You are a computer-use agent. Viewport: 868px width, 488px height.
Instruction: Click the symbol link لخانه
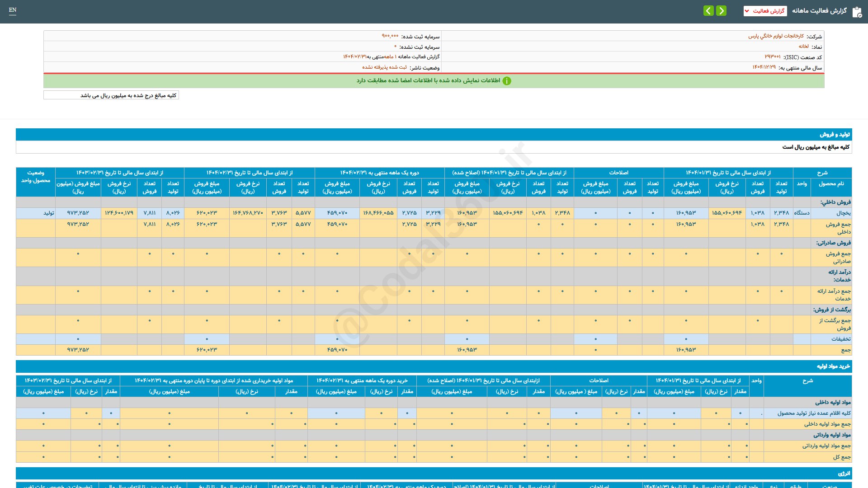[x=803, y=47]
